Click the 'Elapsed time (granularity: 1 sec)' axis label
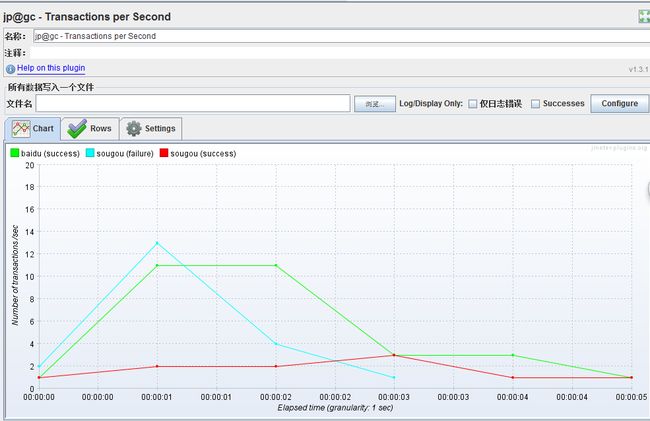Viewport: 650px width, 421px height. coord(335,408)
